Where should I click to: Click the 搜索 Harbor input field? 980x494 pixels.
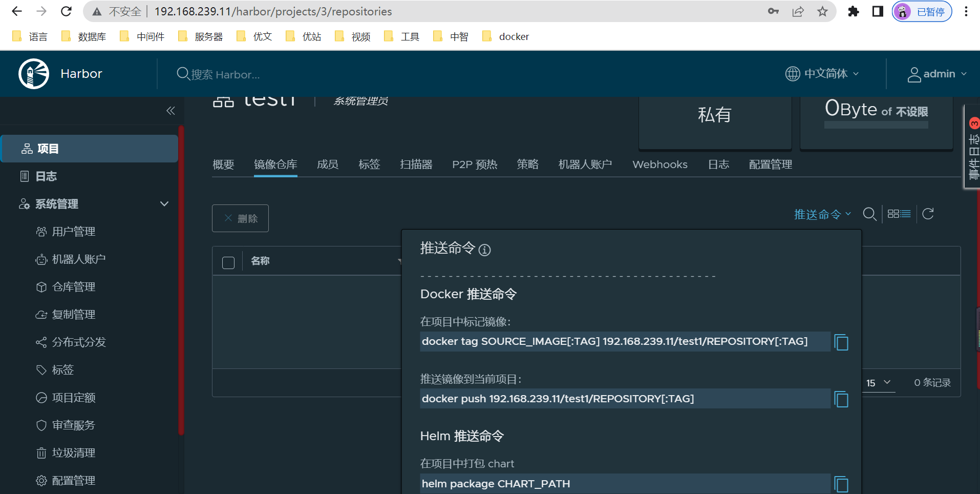click(230, 74)
